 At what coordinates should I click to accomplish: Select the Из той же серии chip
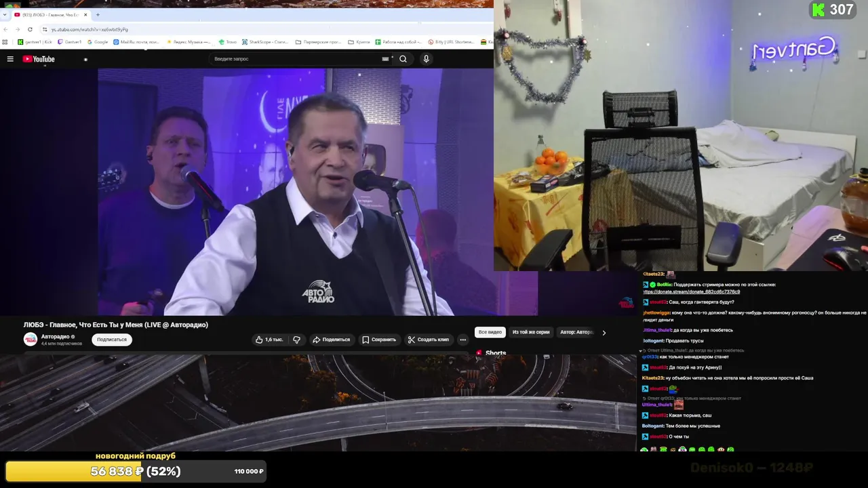point(531,332)
